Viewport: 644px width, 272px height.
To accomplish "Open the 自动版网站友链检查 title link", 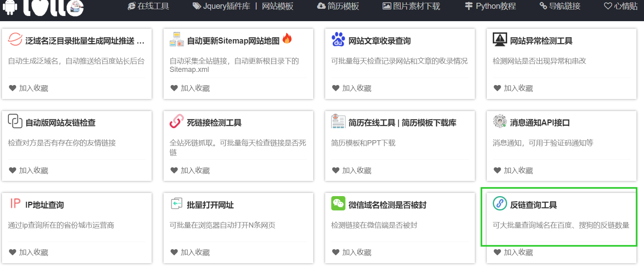I will pyautogui.click(x=60, y=123).
